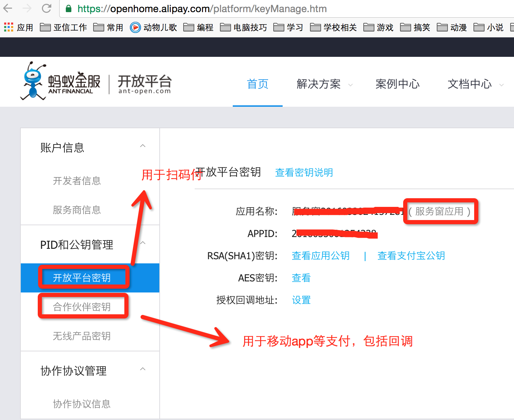Expand the 解决方案 dropdown chevron
This screenshot has height=420, width=514.
351,85
